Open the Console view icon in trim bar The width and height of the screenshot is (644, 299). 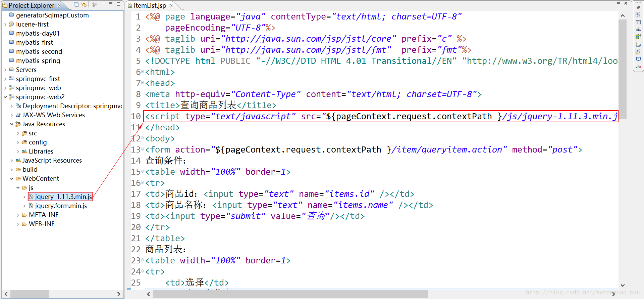click(x=638, y=59)
